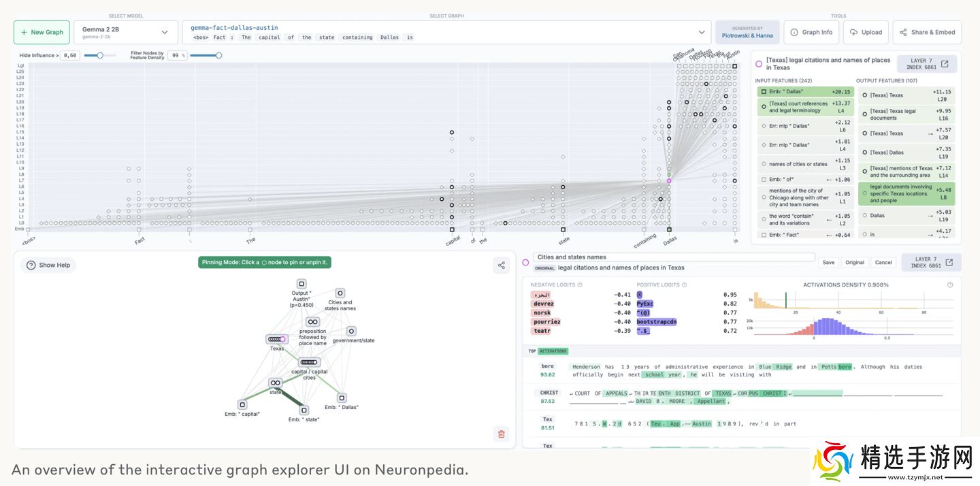The width and height of the screenshot is (980, 486).
Task: Toggle the Texas supernode in subgraph
Action: pyautogui.click(x=276, y=339)
